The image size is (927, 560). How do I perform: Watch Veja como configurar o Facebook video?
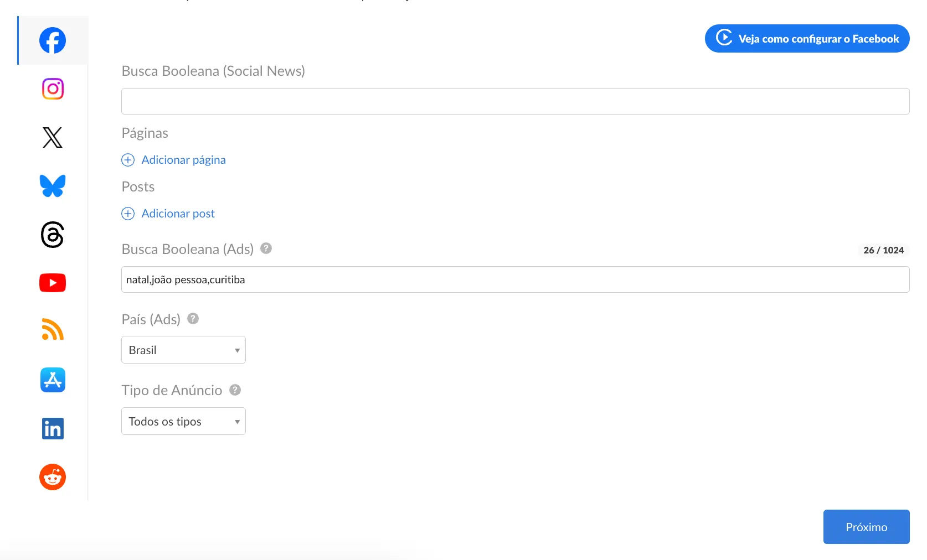tap(807, 39)
